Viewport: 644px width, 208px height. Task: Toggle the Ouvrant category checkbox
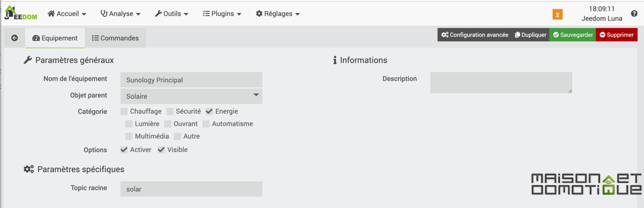coord(168,124)
